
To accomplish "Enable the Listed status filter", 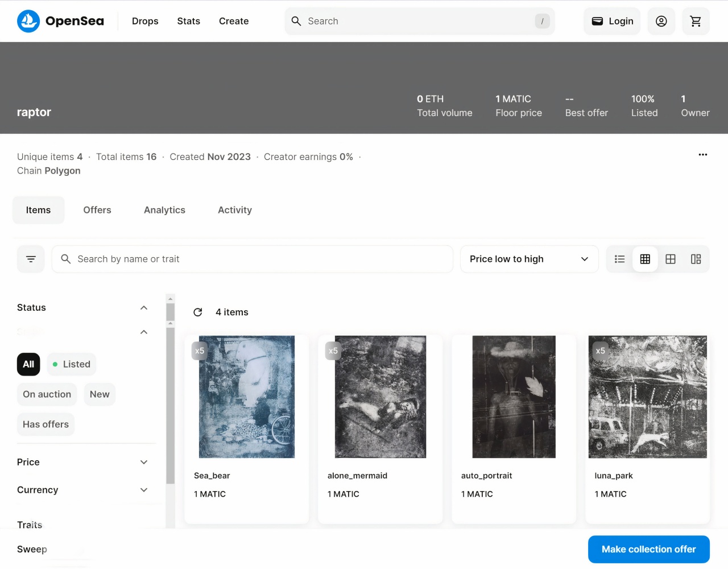I will [x=72, y=364].
